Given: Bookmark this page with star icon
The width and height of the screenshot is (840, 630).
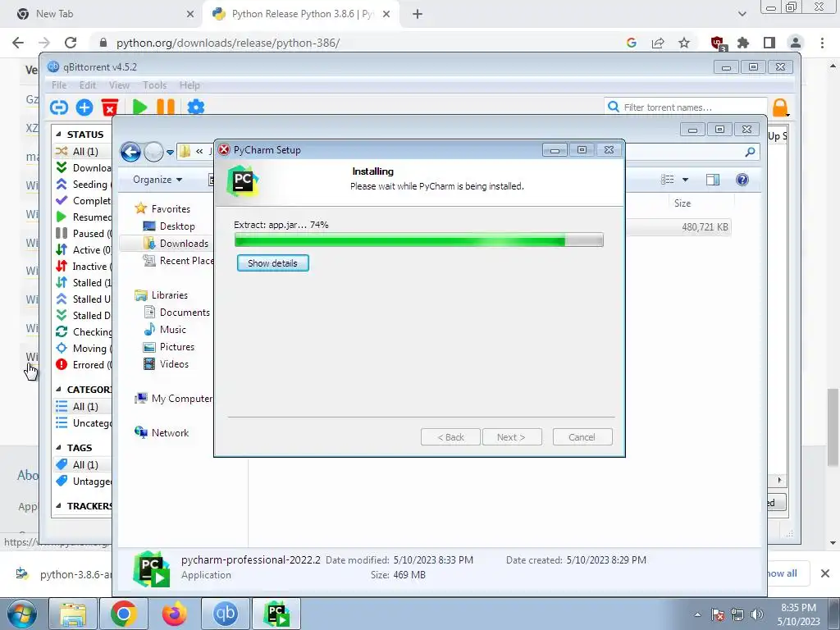Looking at the screenshot, I should click(684, 43).
